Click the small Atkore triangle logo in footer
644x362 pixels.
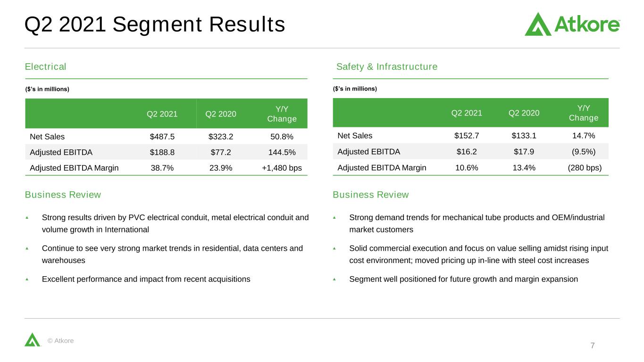coord(33,340)
